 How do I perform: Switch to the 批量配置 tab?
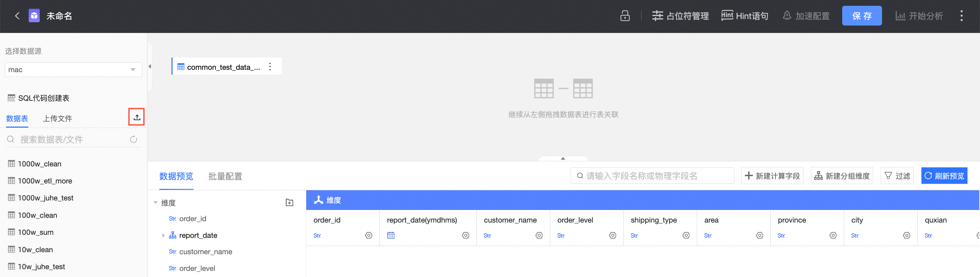point(225,176)
